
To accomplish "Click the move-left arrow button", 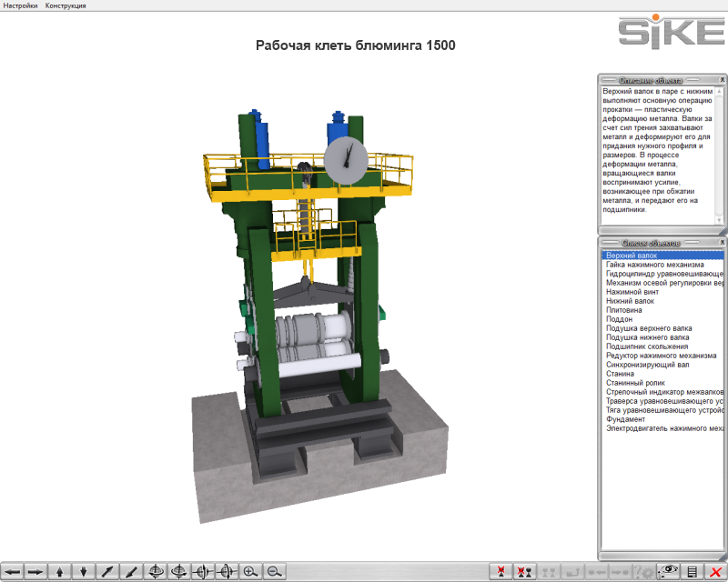I will coord(12,571).
